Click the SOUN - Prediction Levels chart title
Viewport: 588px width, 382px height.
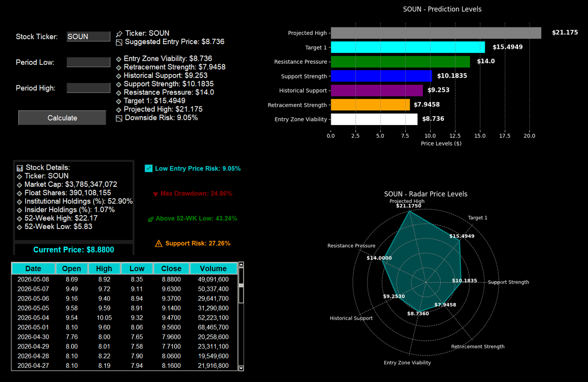pyautogui.click(x=442, y=9)
